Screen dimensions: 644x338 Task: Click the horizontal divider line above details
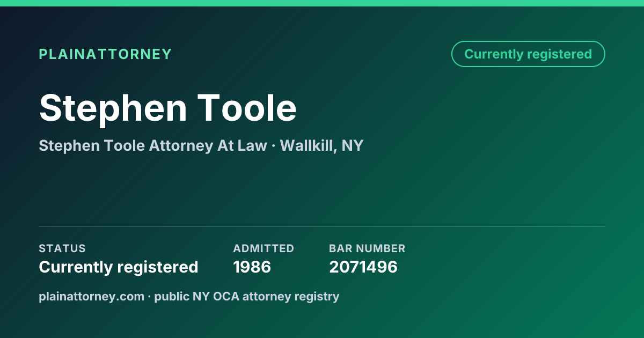click(322, 226)
